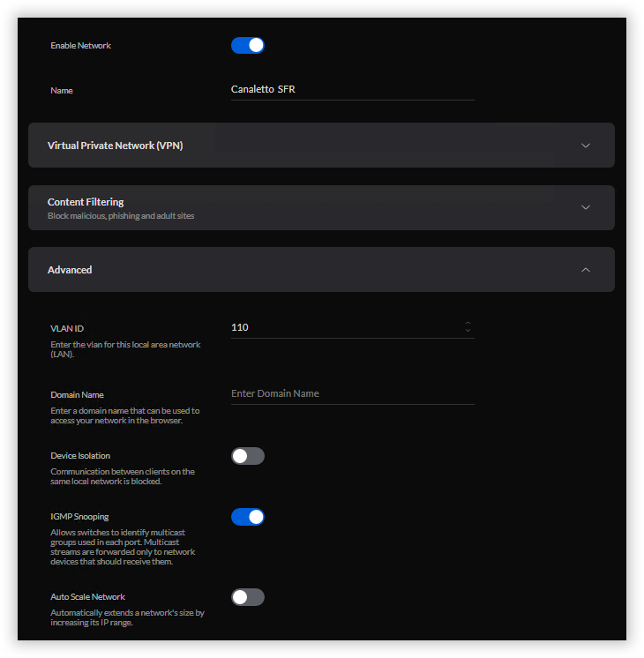
Task: Click the Advanced section heading
Action: coord(70,270)
